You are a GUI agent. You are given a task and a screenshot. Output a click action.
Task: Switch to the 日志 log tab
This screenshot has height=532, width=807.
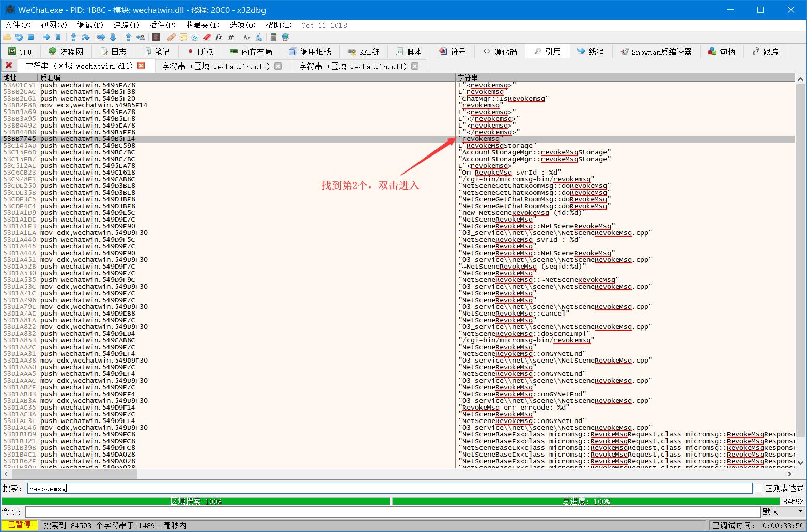(113, 52)
